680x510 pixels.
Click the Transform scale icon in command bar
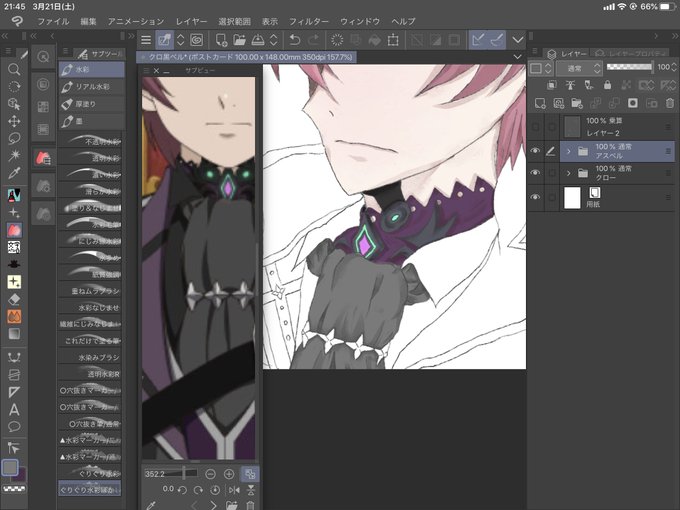[393, 40]
